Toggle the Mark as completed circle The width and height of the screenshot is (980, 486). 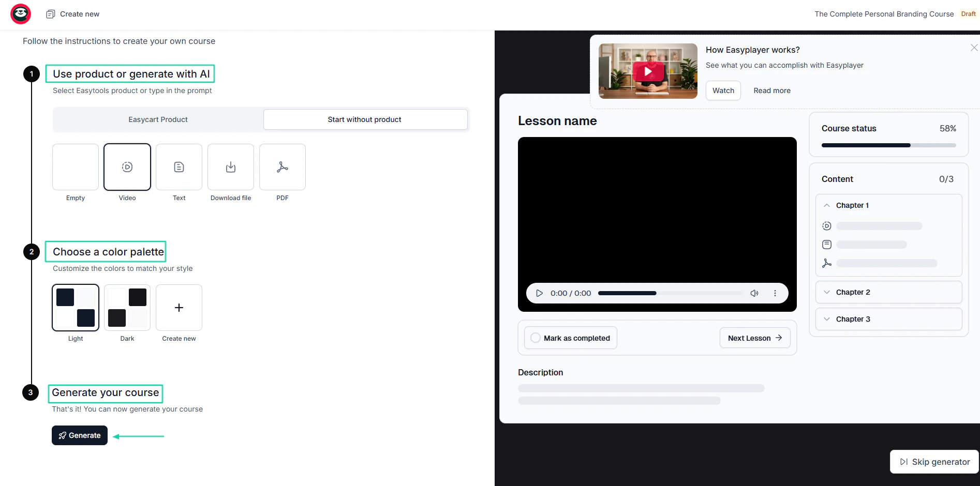click(536, 338)
